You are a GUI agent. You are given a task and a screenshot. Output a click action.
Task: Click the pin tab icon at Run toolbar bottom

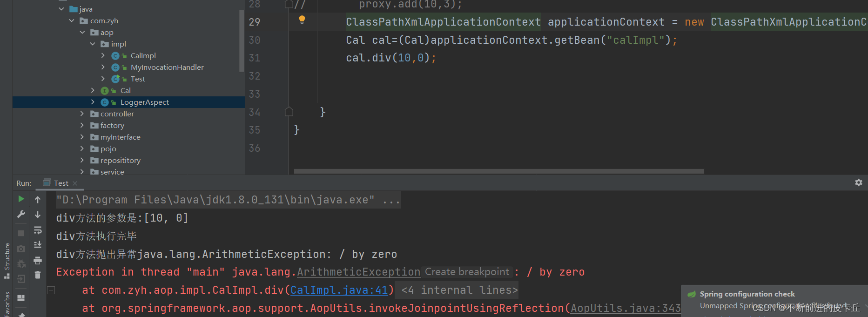coord(21,314)
